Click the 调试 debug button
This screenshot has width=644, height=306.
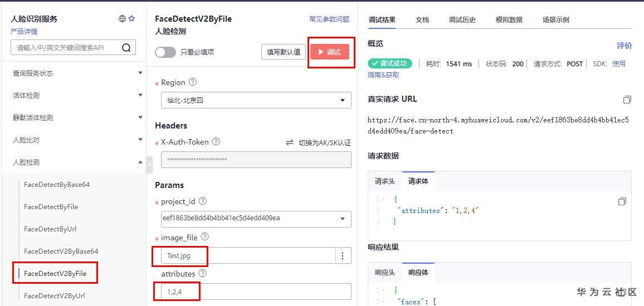[330, 52]
